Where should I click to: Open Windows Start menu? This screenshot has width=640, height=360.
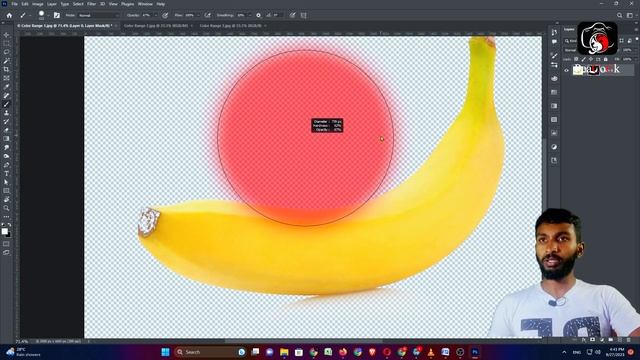point(165,352)
